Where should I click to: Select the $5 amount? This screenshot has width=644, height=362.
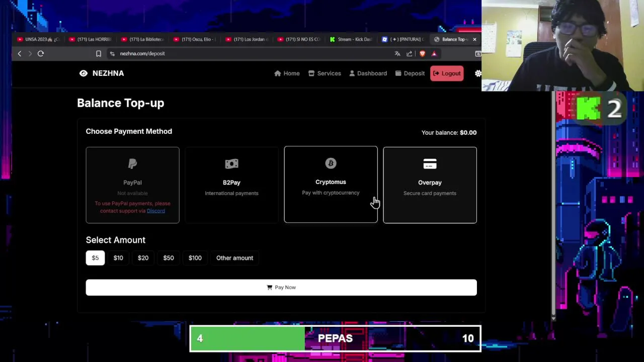coord(95,258)
